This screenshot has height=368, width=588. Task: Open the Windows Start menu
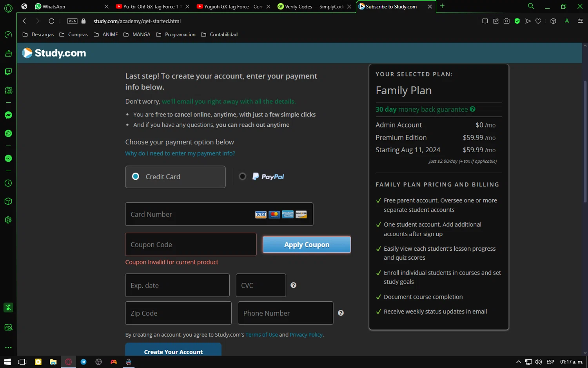(7, 362)
